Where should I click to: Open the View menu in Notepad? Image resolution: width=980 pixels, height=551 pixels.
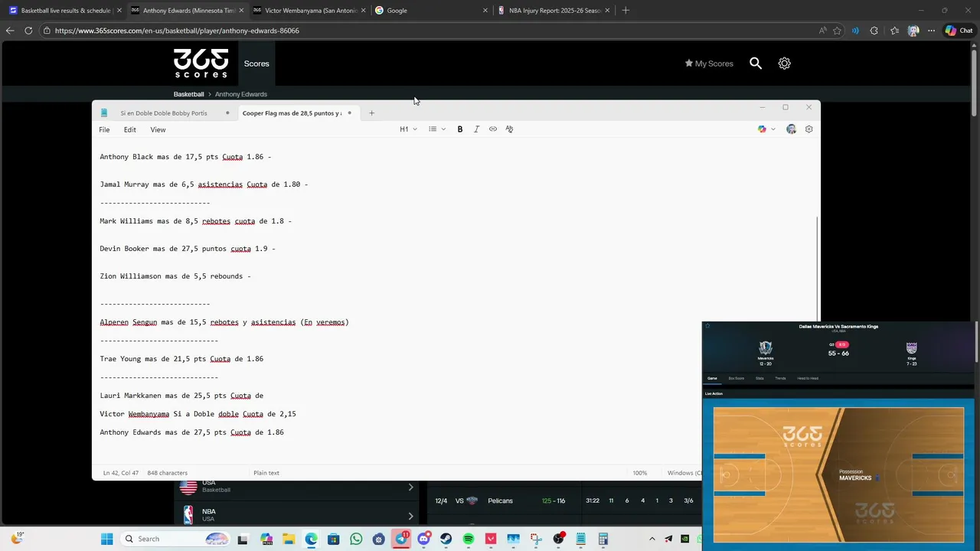tap(158, 129)
